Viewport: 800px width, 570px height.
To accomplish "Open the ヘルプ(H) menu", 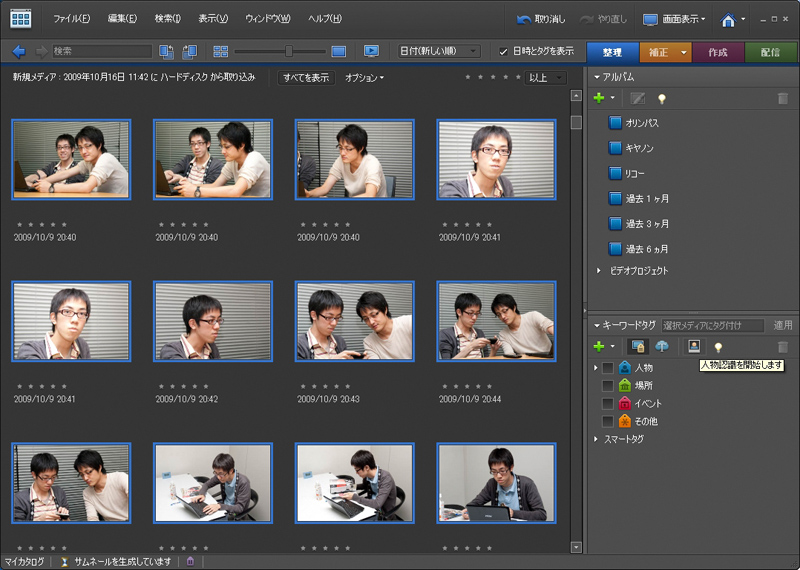I will (324, 18).
